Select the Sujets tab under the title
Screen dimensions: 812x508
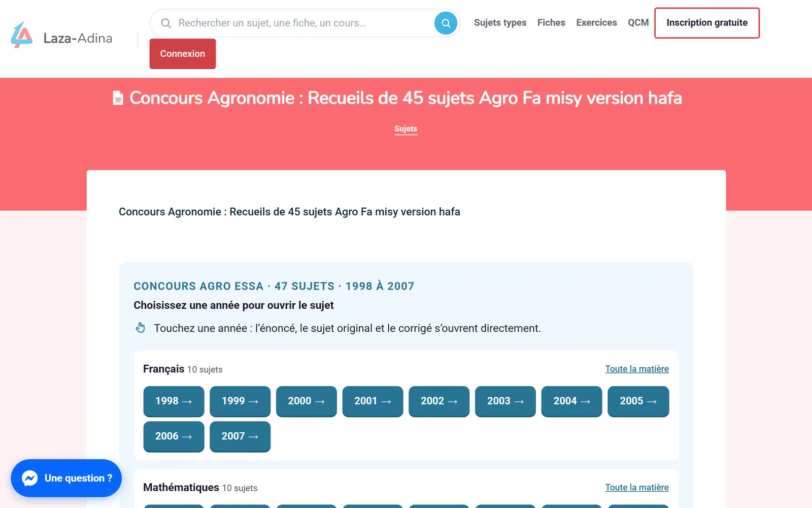406,129
